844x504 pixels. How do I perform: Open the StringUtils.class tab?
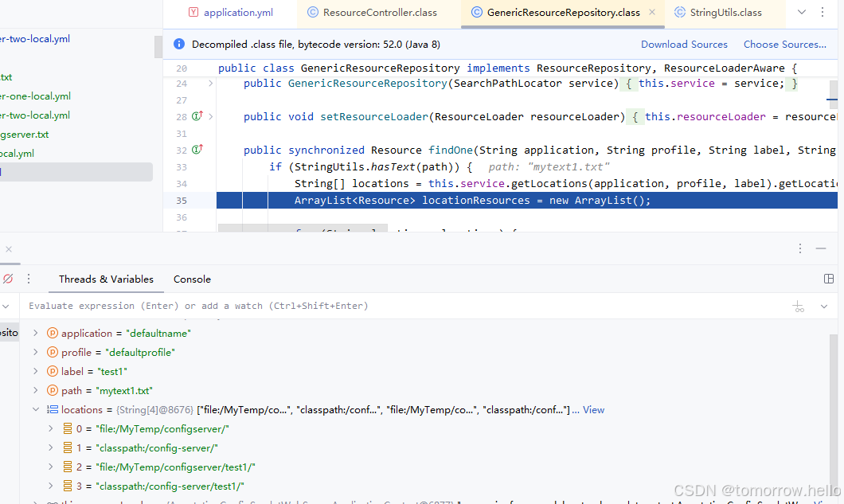718,13
